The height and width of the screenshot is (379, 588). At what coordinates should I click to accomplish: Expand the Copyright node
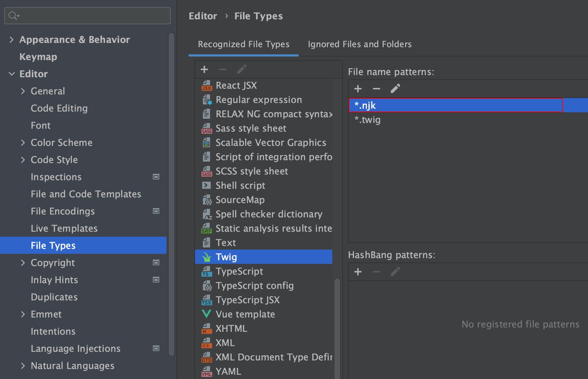pos(23,262)
